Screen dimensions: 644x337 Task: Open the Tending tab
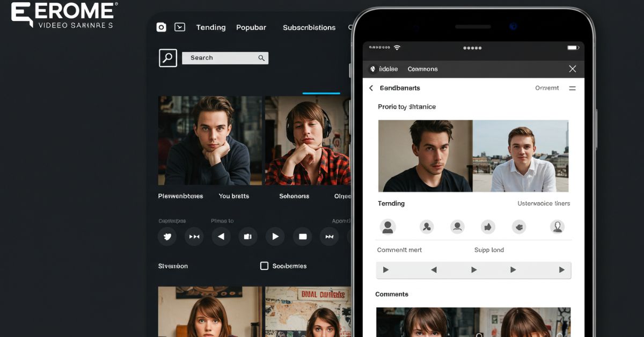click(x=211, y=27)
